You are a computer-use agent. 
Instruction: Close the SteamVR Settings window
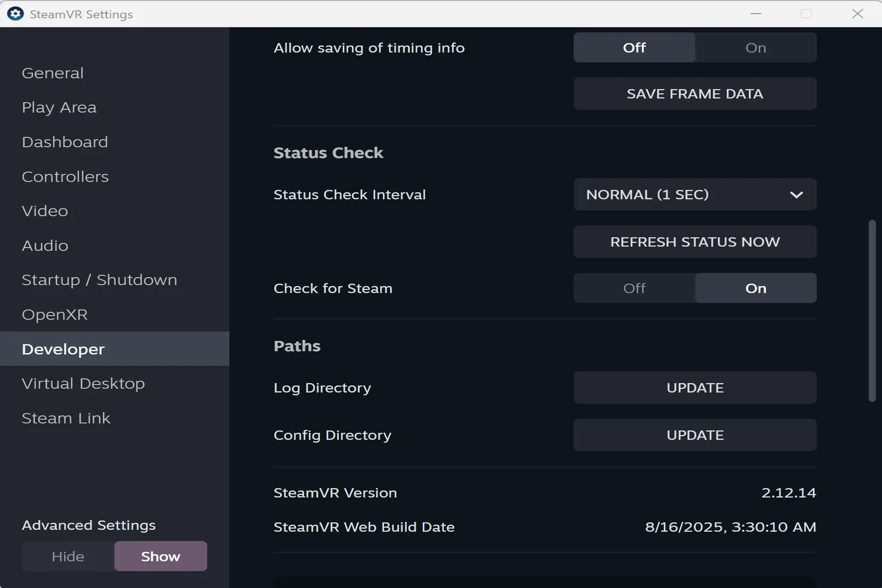pyautogui.click(x=857, y=14)
